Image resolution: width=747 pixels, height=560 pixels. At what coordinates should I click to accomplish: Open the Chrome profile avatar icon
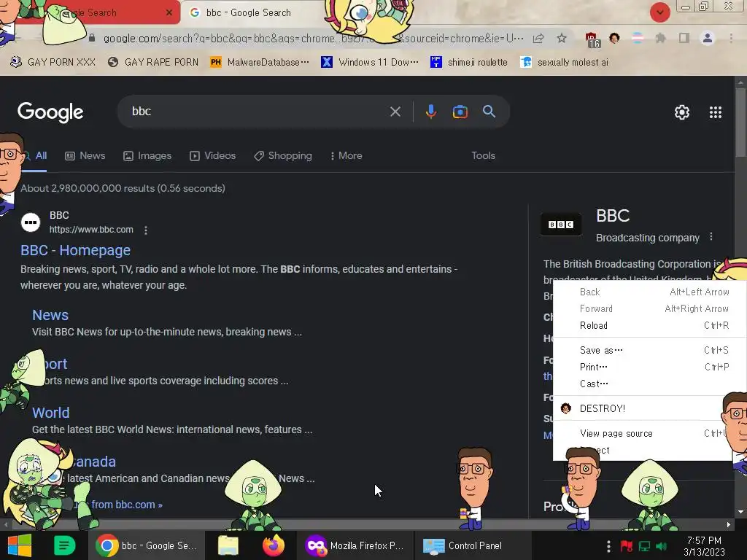tap(707, 38)
